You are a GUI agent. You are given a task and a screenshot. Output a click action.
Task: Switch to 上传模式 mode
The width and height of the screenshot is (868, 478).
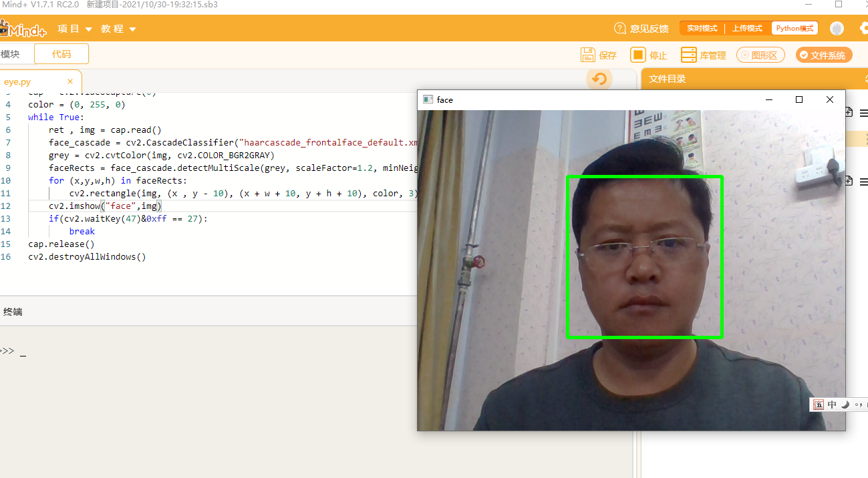[746, 29]
